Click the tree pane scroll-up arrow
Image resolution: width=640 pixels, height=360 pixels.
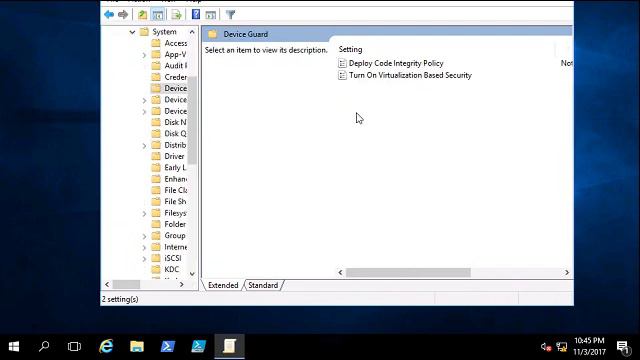coord(192,32)
